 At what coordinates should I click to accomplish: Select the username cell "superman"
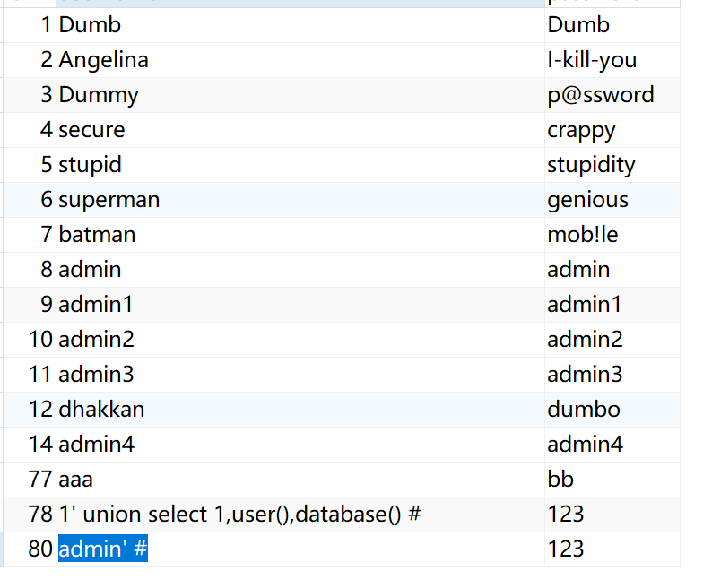click(x=300, y=200)
